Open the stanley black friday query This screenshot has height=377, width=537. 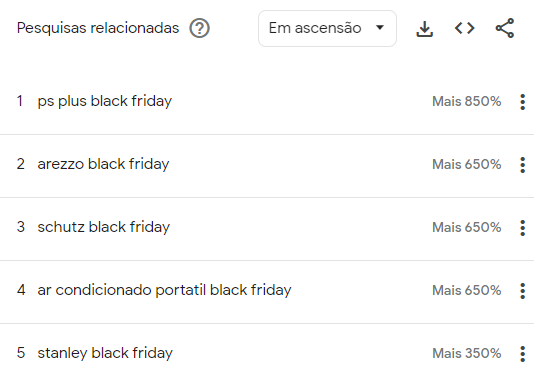coord(105,353)
